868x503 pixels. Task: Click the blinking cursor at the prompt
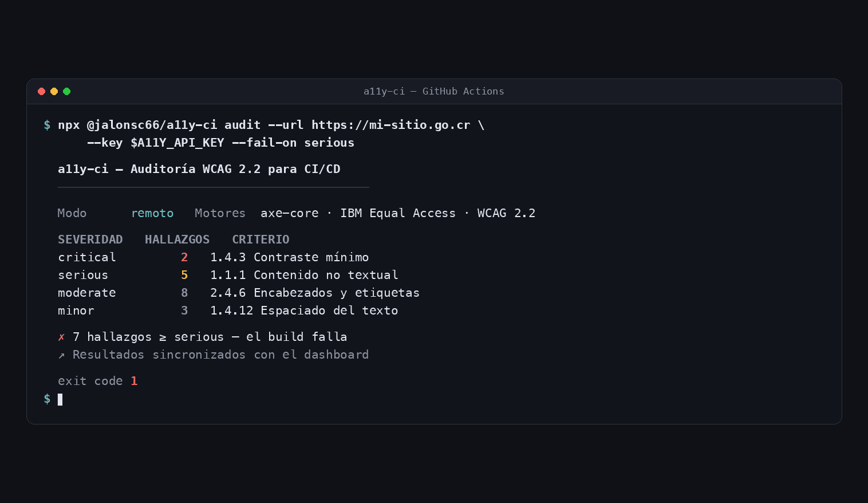tap(60, 399)
